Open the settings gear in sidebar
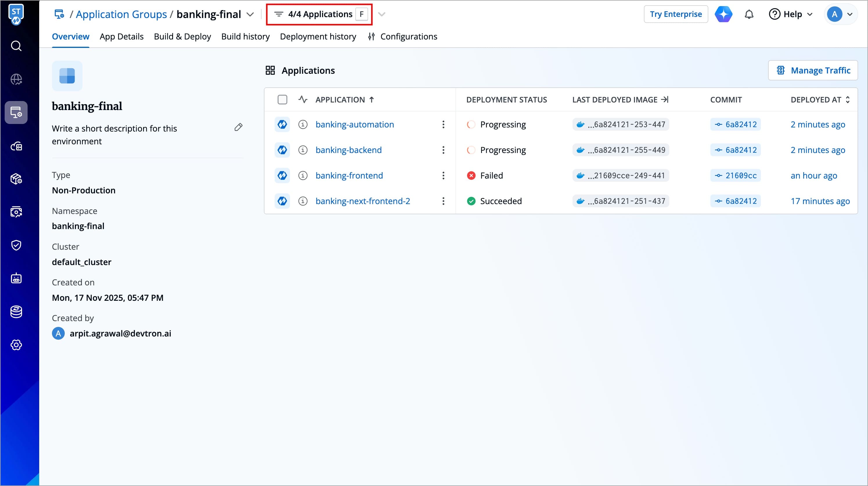This screenshot has height=486, width=868. point(16,345)
